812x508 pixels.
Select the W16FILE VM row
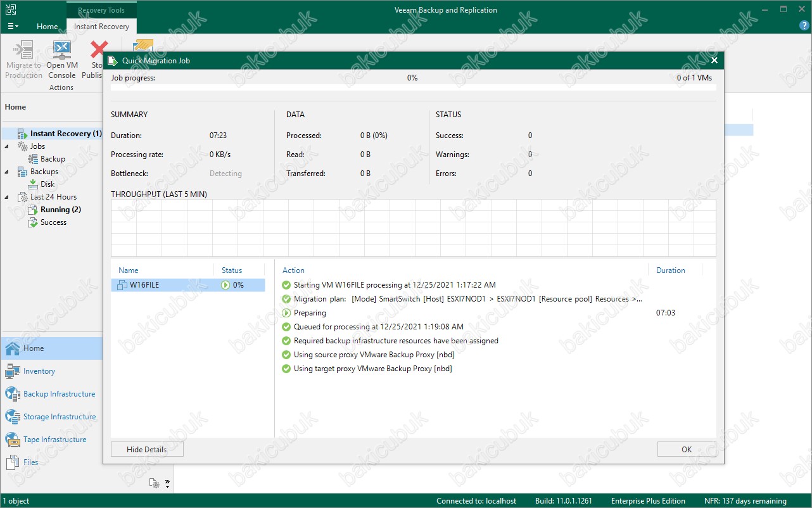188,285
